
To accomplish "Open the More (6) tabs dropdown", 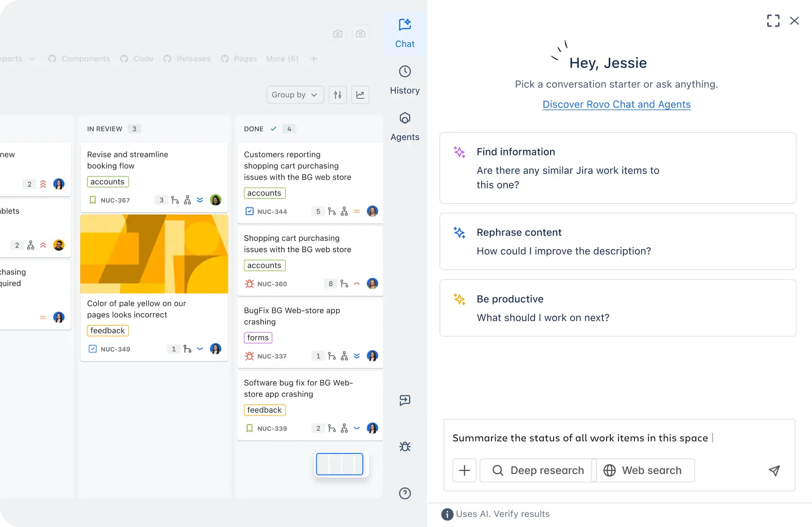I will [x=282, y=59].
